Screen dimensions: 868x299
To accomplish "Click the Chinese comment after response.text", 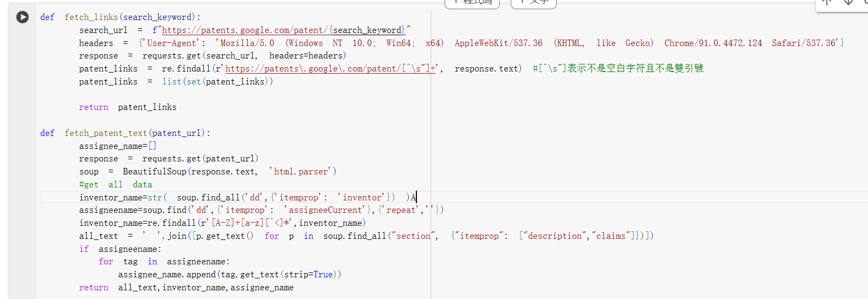I will (x=618, y=69).
